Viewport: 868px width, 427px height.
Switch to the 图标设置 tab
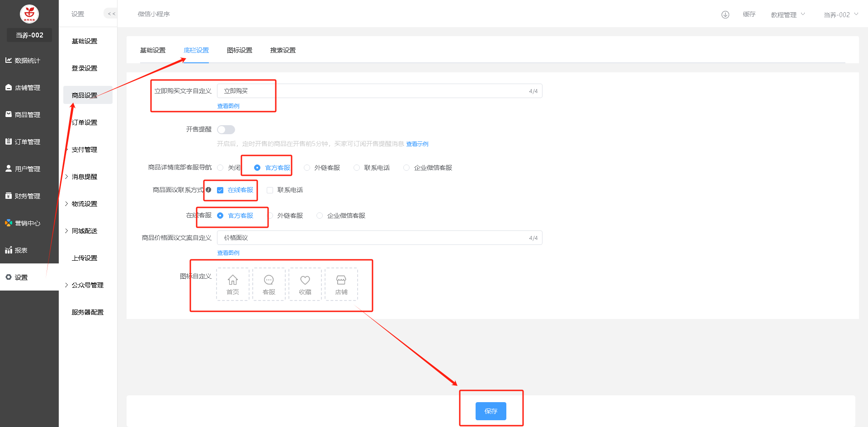pyautogui.click(x=240, y=50)
